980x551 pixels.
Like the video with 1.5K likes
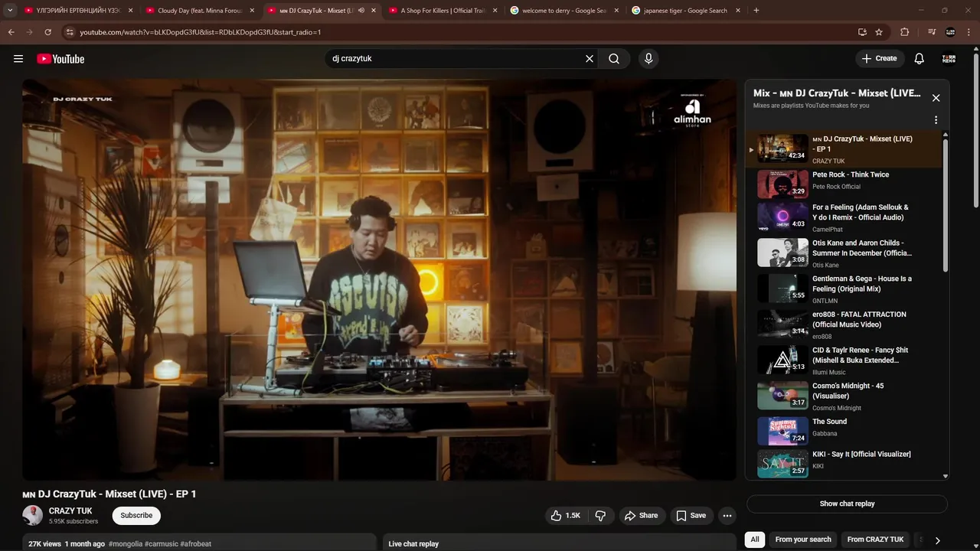click(x=566, y=516)
